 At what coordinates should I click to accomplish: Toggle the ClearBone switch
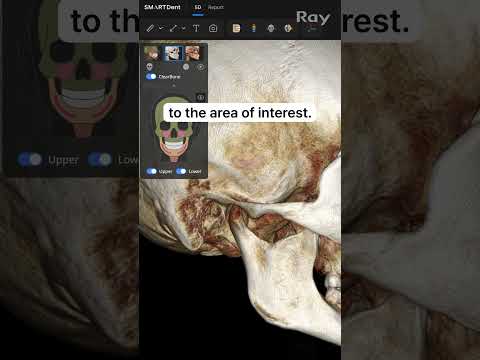151,77
